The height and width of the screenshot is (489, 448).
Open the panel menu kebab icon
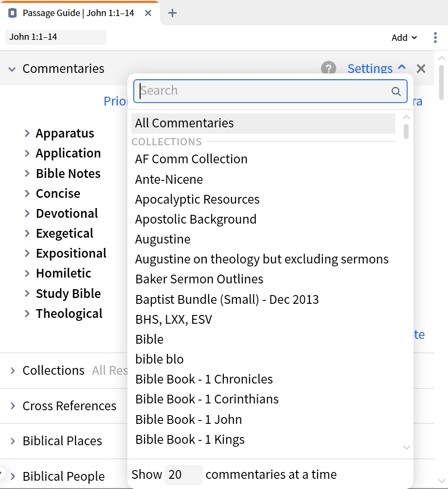(435, 37)
